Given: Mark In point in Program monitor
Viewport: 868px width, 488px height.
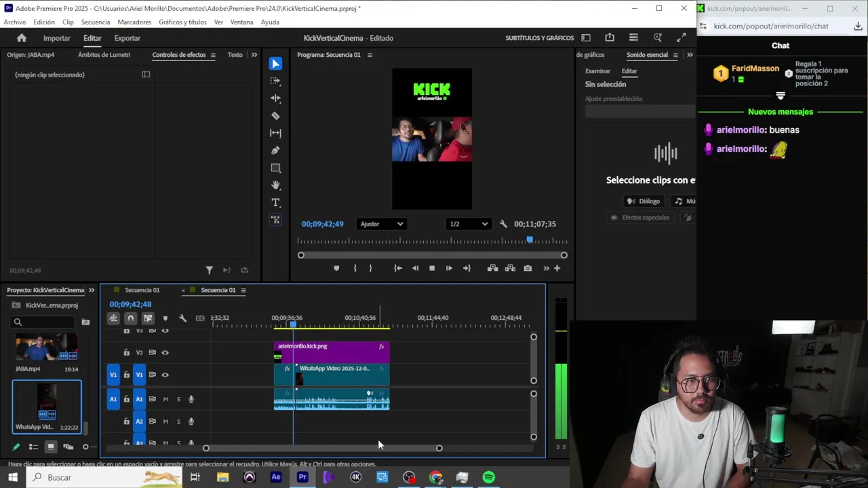Looking at the screenshot, I should coord(355,268).
